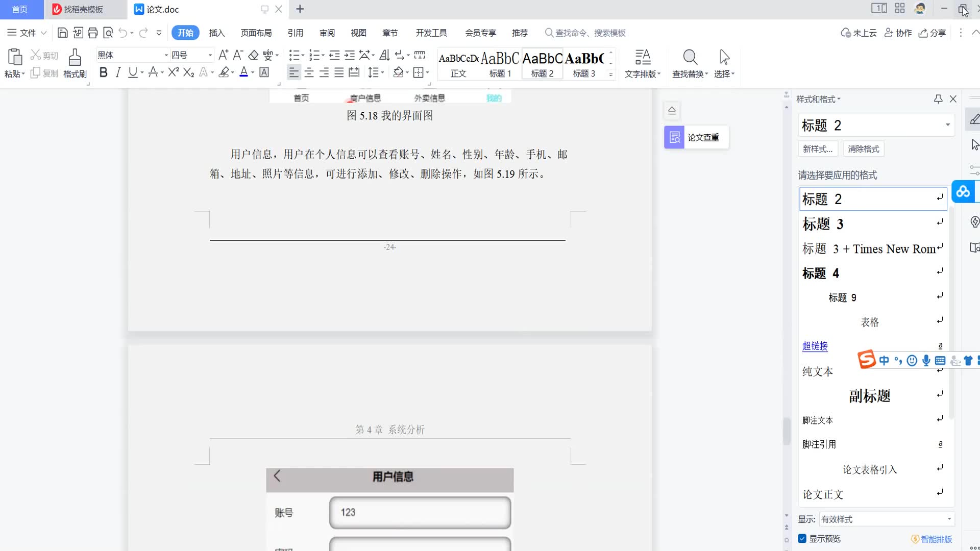
Task: Open the 显示 有效样式 dropdown
Action: pos(886,519)
